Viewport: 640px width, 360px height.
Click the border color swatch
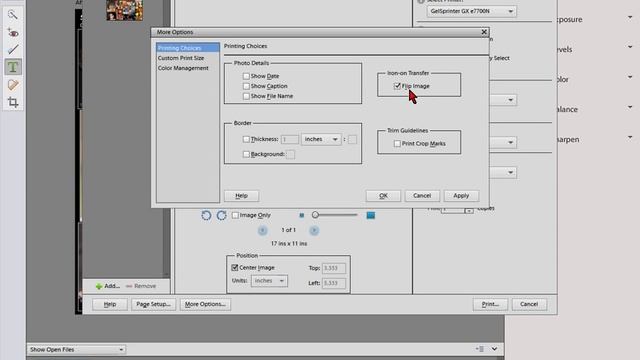[x=352, y=140]
